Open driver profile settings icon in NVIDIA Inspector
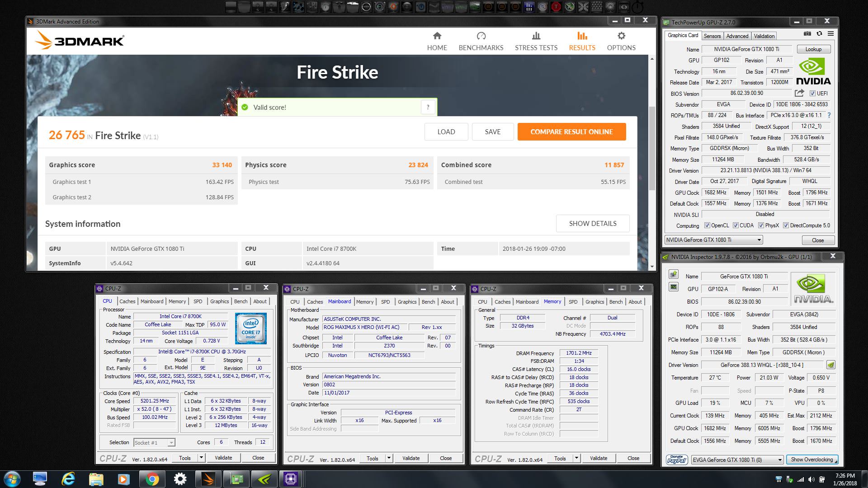 (x=830, y=365)
